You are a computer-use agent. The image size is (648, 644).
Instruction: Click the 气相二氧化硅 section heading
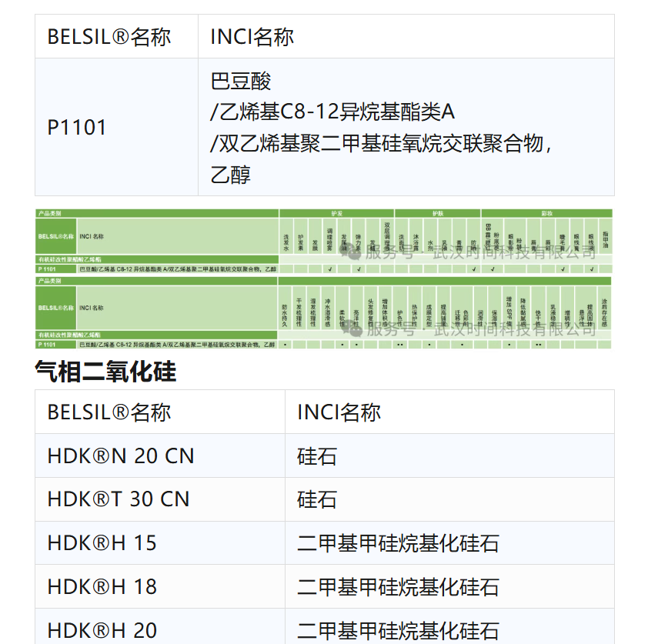105,372
